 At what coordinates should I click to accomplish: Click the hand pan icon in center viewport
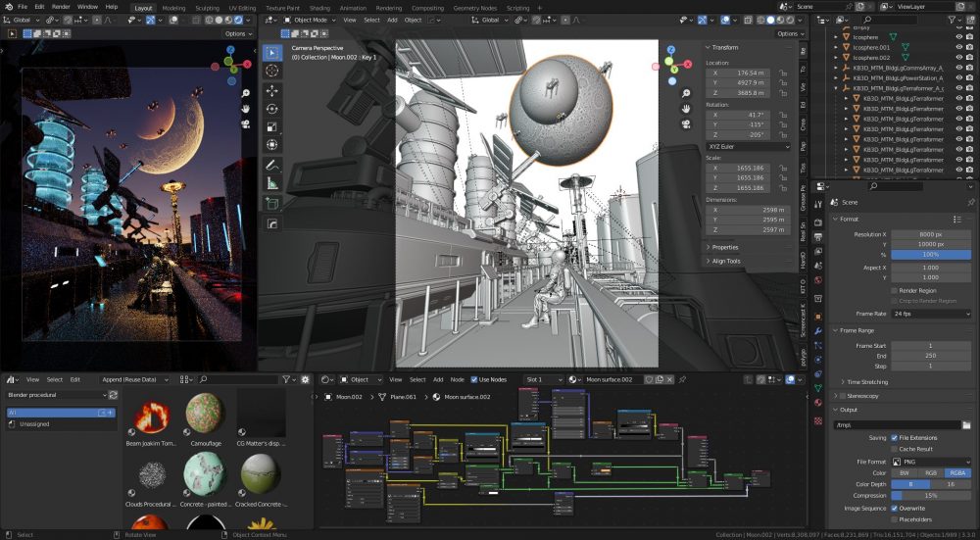point(686,109)
